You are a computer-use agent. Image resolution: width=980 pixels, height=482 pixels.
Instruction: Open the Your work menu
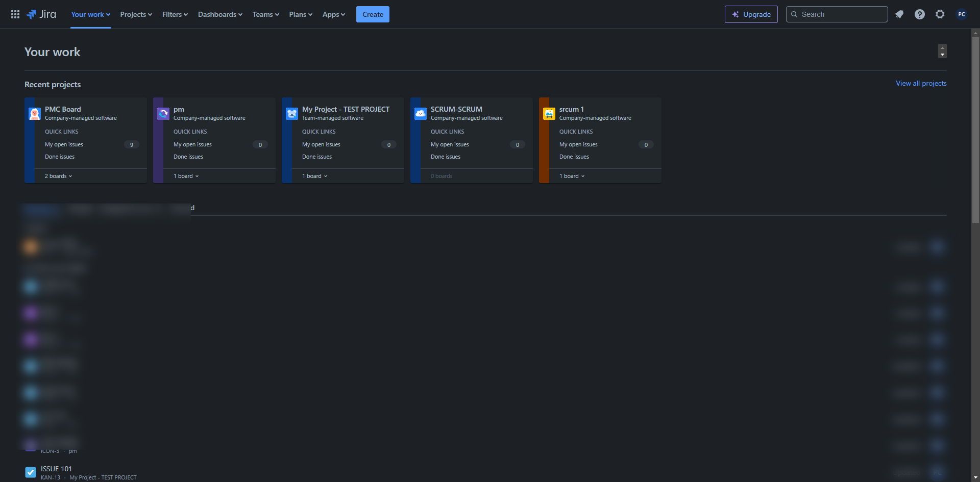(91, 14)
